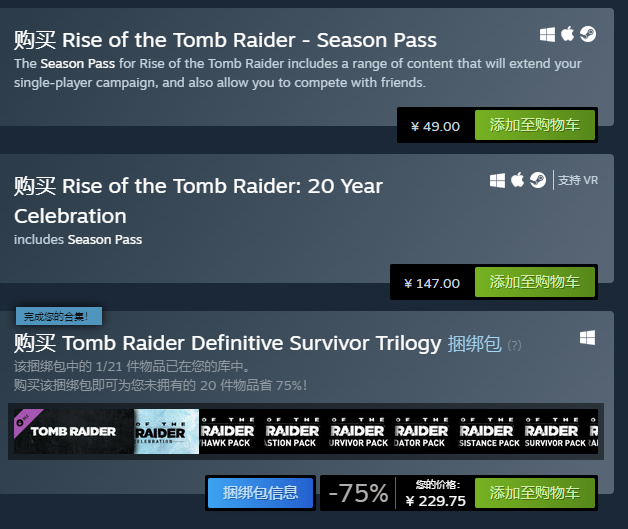Click Steam icon on the Season Pass listing
Viewport: 628px width, 529px height.
click(x=588, y=35)
